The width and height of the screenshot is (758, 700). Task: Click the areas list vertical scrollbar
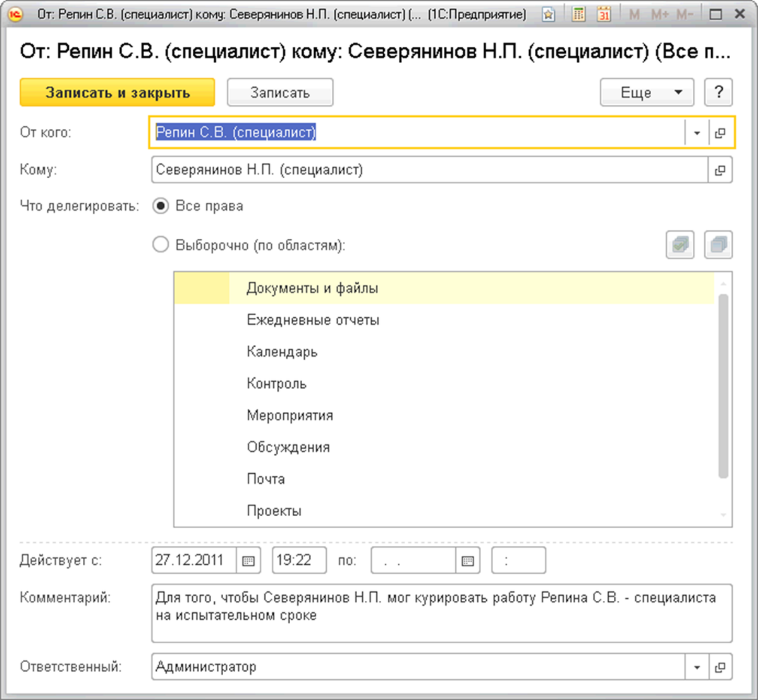coord(723,385)
